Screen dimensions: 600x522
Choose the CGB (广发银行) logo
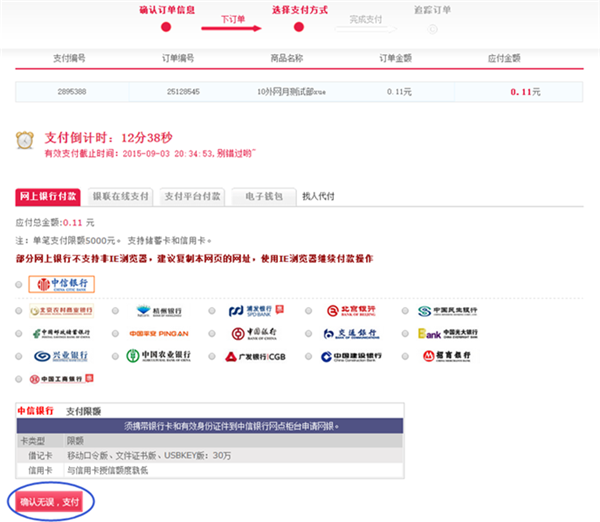tap(258, 356)
